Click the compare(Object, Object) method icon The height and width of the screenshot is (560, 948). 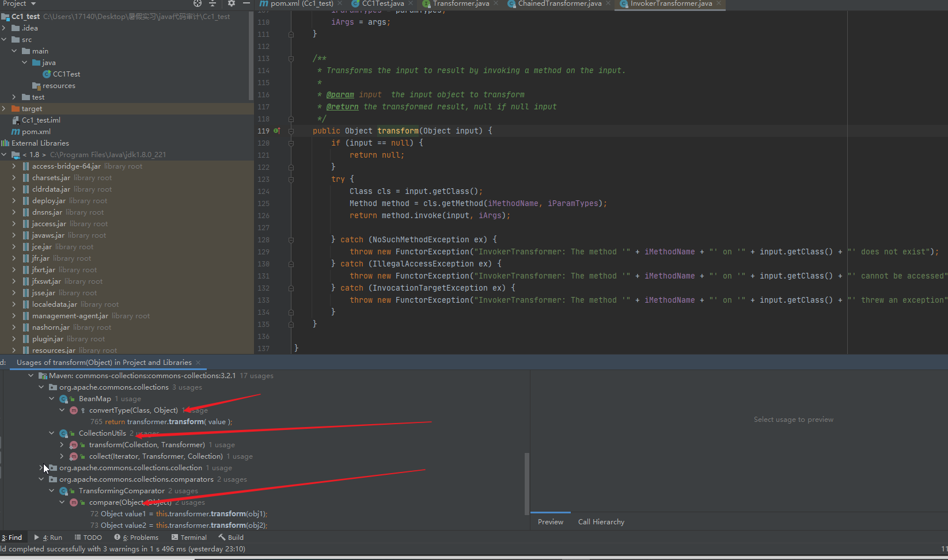point(74,502)
